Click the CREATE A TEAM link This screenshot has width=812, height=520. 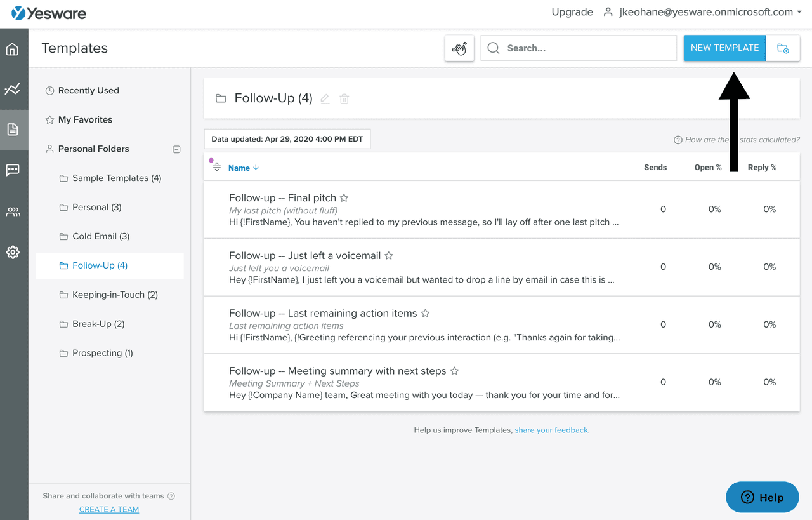109,509
